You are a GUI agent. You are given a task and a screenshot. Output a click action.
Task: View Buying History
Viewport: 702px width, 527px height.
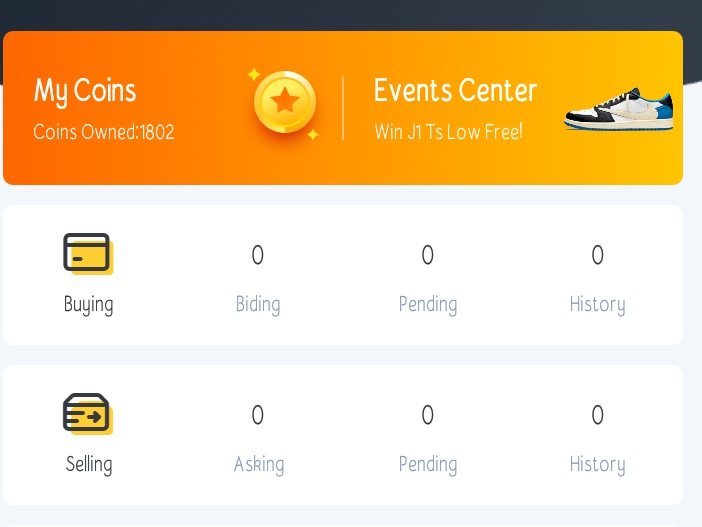597,304
